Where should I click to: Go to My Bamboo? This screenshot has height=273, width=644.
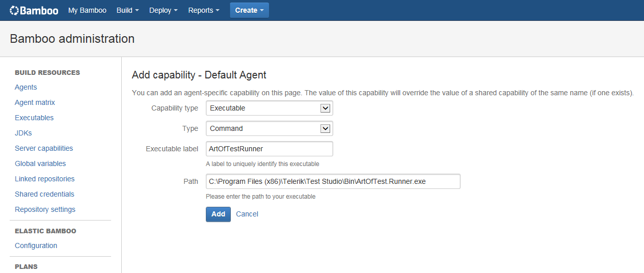click(x=87, y=10)
